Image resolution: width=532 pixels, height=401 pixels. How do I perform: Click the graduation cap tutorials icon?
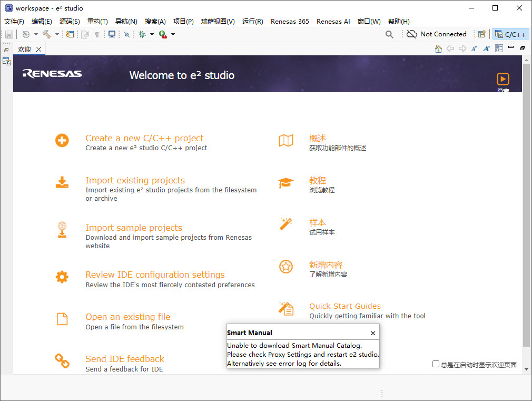286,183
